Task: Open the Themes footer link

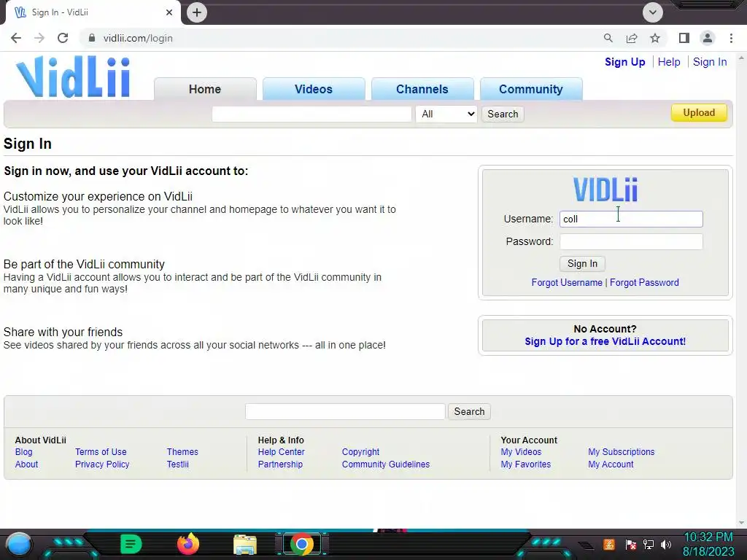Action: click(x=182, y=452)
